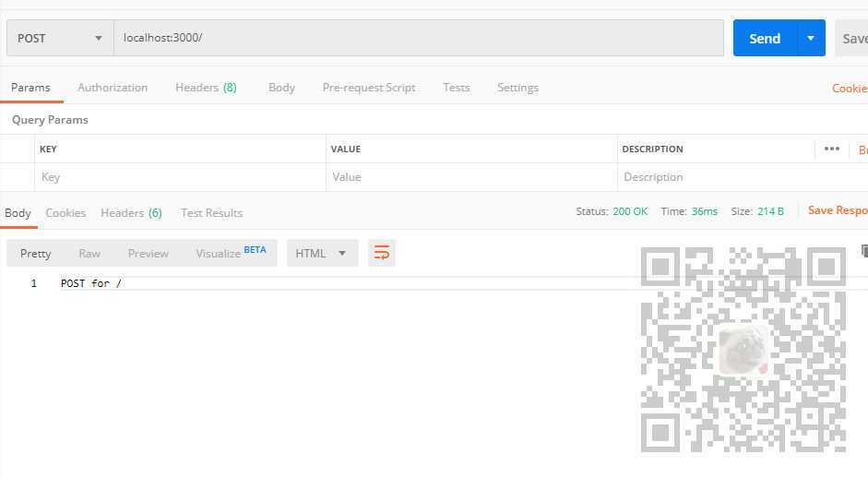Click the localhost:3000/ URL field
868x478 pixels.
point(419,38)
